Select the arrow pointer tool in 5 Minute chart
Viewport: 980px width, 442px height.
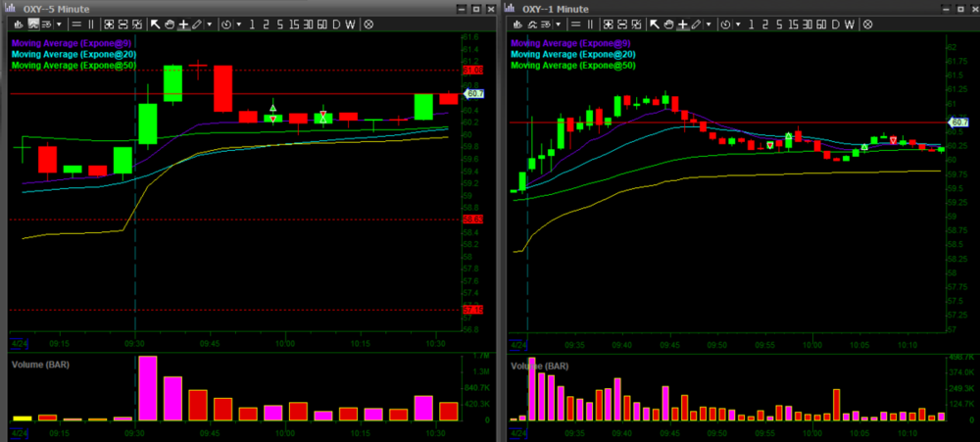click(155, 23)
